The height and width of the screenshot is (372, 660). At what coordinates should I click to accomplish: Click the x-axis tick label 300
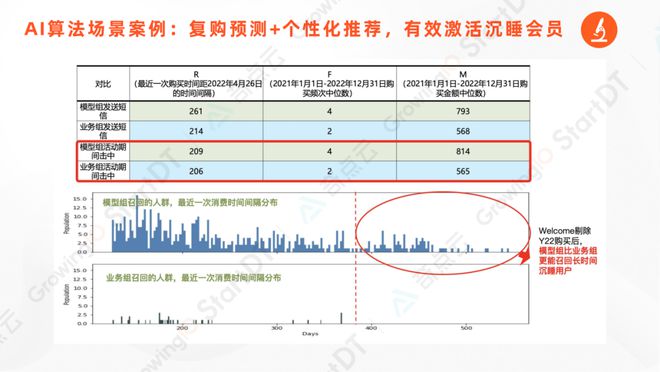[277, 328]
